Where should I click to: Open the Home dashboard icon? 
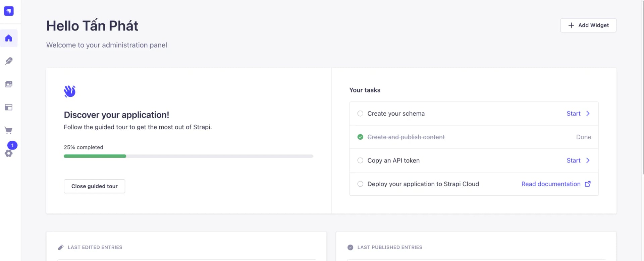[9, 38]
